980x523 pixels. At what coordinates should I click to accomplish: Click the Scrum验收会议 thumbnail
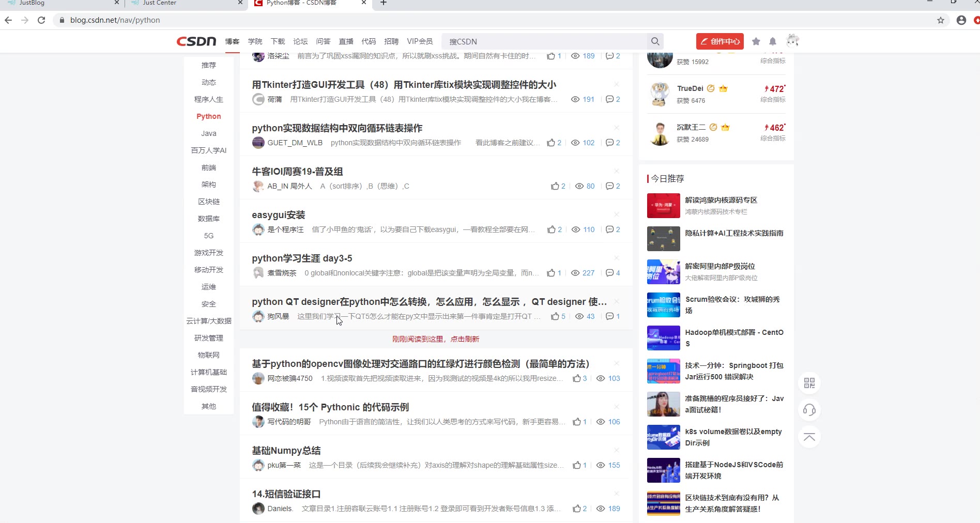[664, 305]
